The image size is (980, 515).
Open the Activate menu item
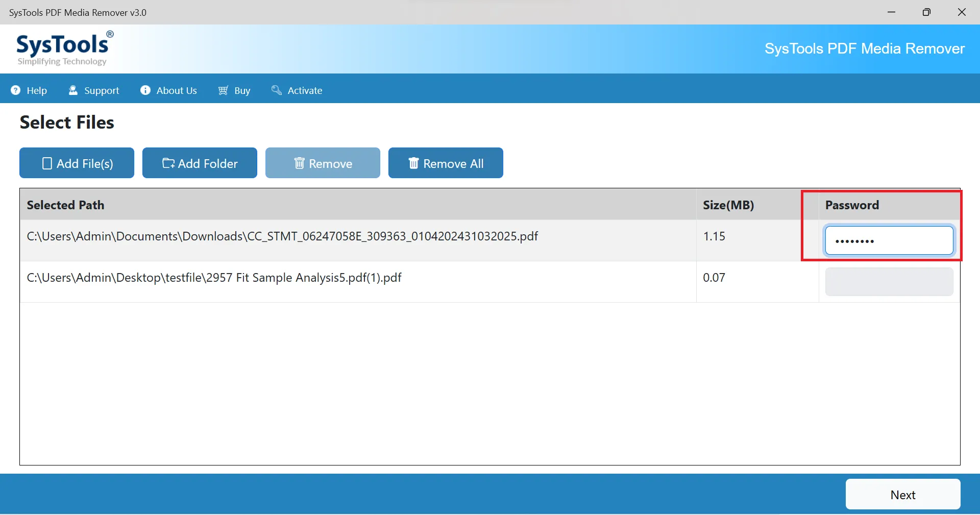point(305,90)
